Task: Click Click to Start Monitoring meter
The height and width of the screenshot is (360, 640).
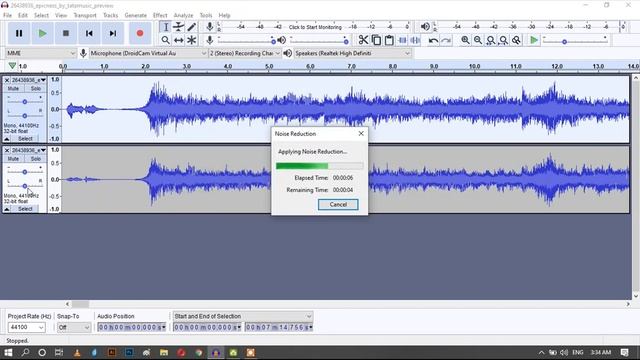Action: click(315, 27)
